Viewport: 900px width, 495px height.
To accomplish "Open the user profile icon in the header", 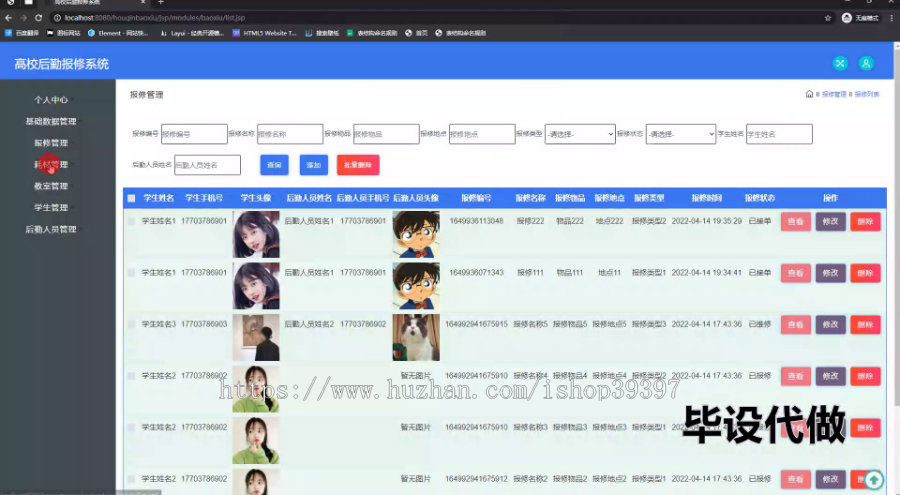I will tap(866, 63).
